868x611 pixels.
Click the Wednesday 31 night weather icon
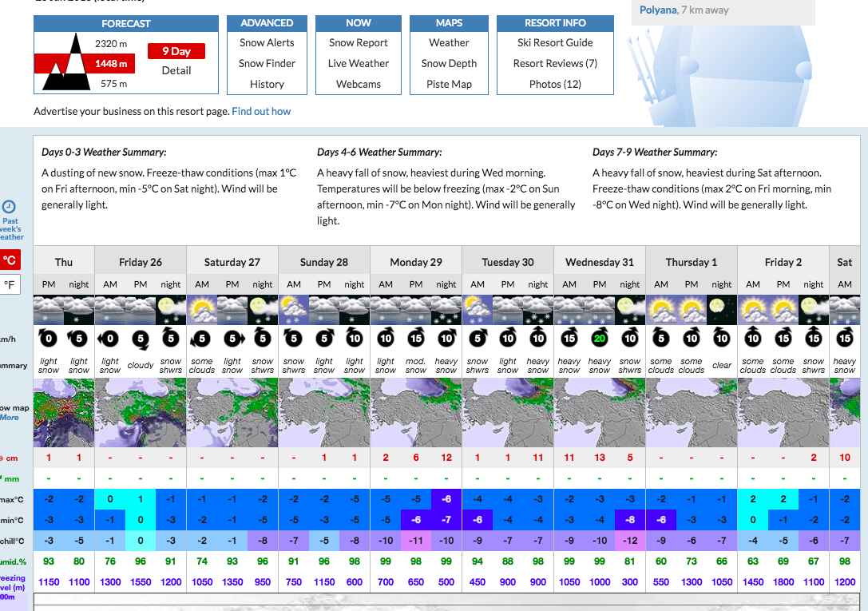pos(630,310)
